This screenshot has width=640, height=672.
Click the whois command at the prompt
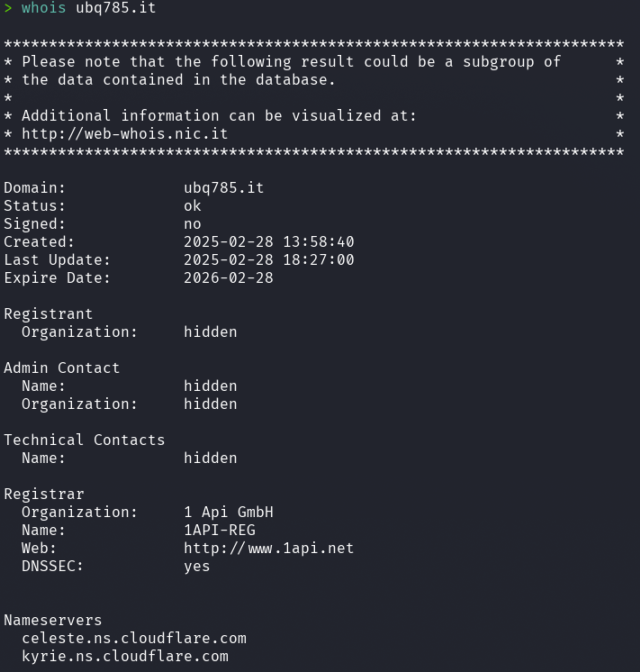[44, 7]
